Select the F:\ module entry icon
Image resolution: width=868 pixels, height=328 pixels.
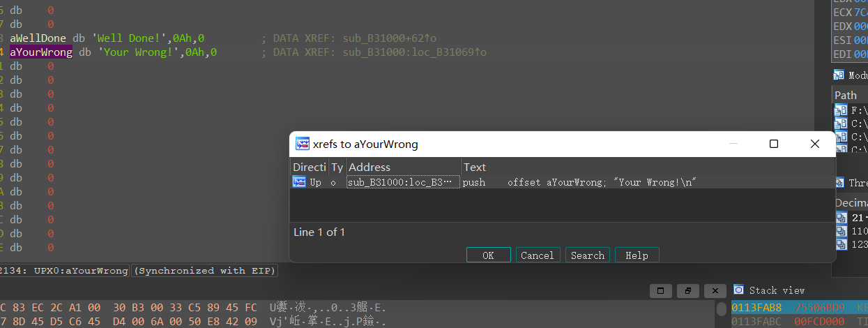841,110
